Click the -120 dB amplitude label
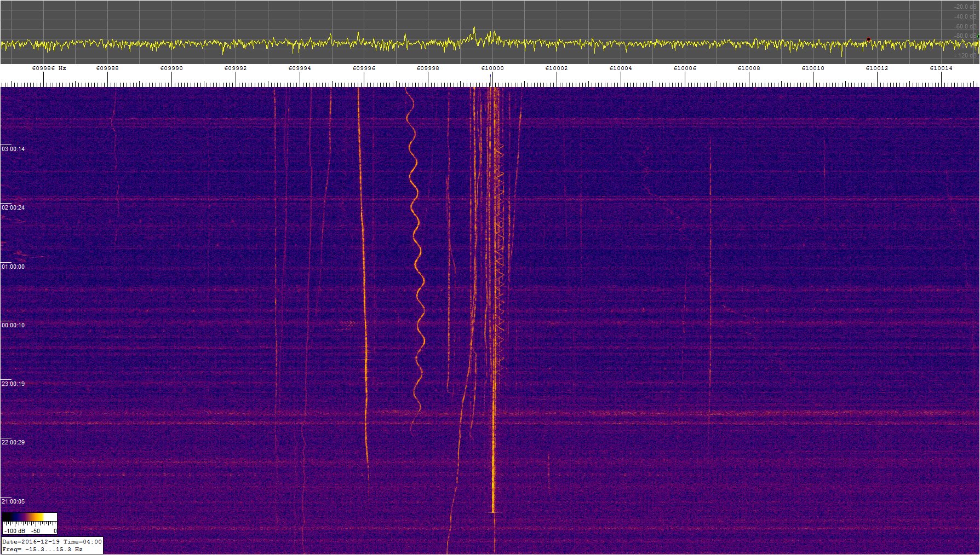This screenshot has height=555, width=980. coord(966,56)
